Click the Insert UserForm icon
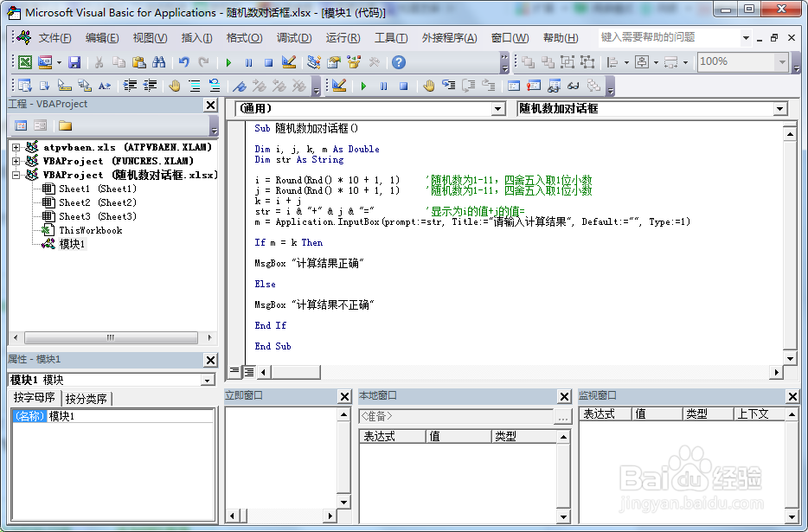Viewport: 808px width, 532px height. pyautogui.click(x=45, y=62)
